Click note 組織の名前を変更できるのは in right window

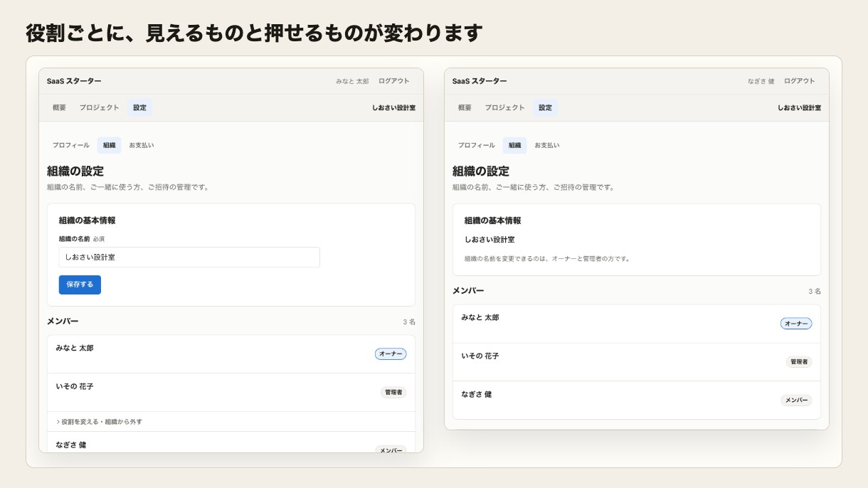[x=547, y=259]
